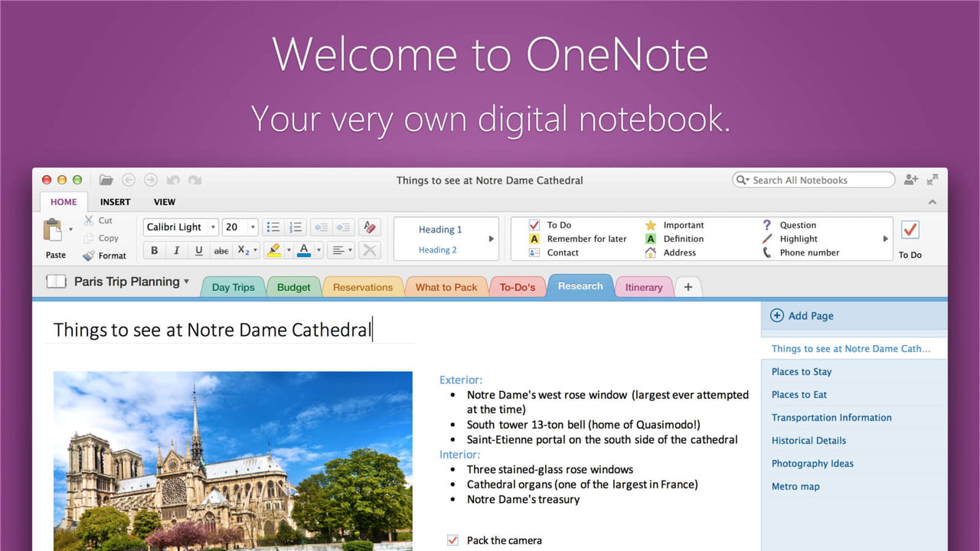Click the share notebook person icon
The width and height of the screenshot is (980, 551).
click(910, 180)
